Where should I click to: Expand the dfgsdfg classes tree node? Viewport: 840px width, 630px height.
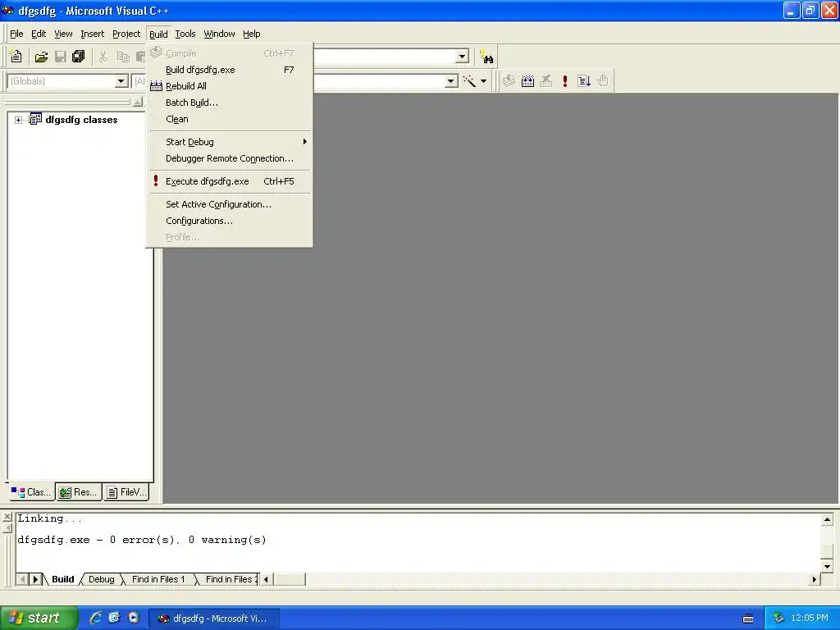pyautogui.click(x=18, y=120)
